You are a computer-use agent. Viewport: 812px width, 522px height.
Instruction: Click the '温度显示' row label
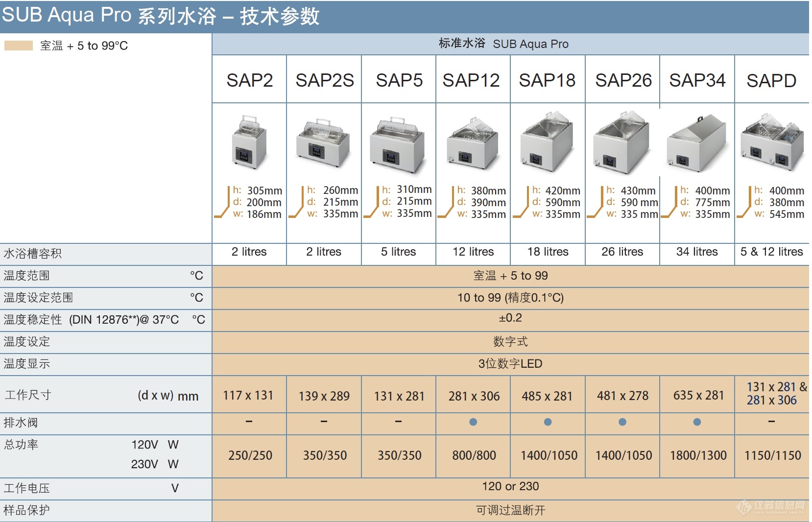point(26,364)
